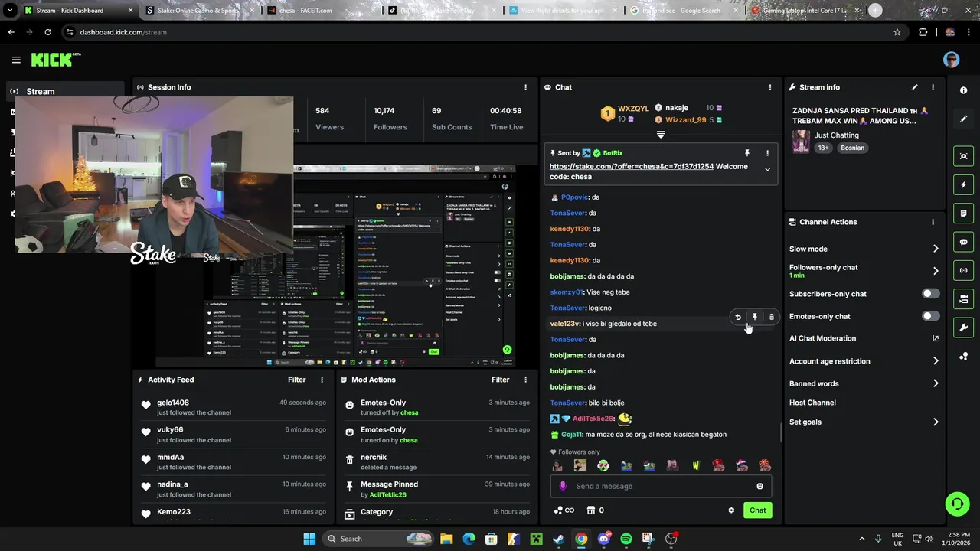The width and height of the screenshot is (980, 551).
Task: Click the wrench icon in right sidebar
Action: click(963, 328)
